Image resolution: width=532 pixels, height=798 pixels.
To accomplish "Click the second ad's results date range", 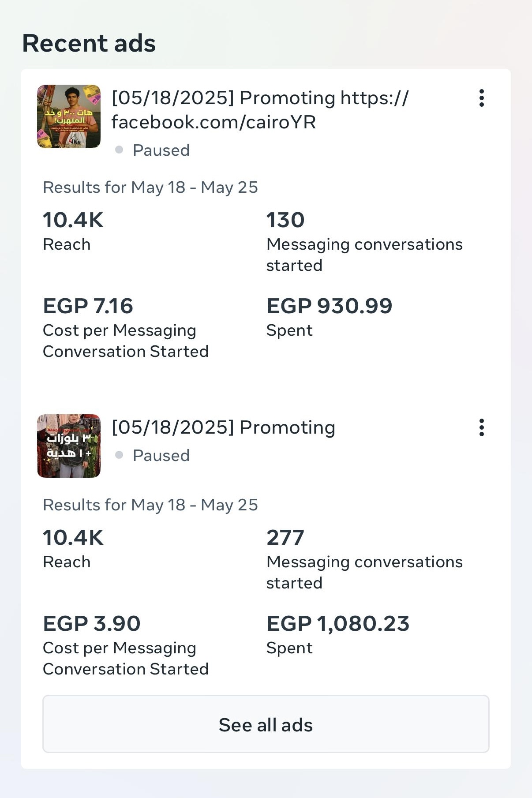I will (150, 505).
